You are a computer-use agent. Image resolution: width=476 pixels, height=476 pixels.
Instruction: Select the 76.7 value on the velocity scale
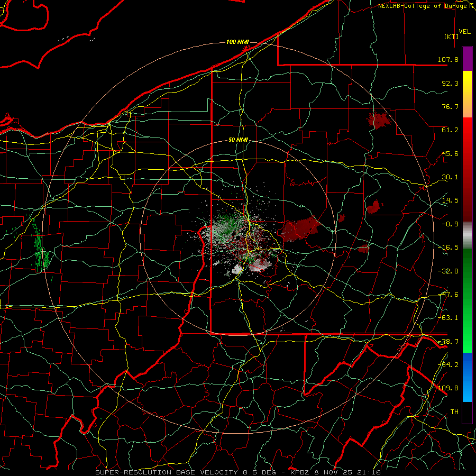450,106
